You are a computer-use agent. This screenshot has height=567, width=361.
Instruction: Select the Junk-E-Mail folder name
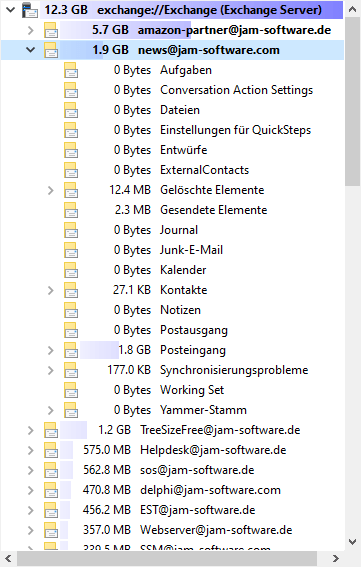[x=192, y=250]
